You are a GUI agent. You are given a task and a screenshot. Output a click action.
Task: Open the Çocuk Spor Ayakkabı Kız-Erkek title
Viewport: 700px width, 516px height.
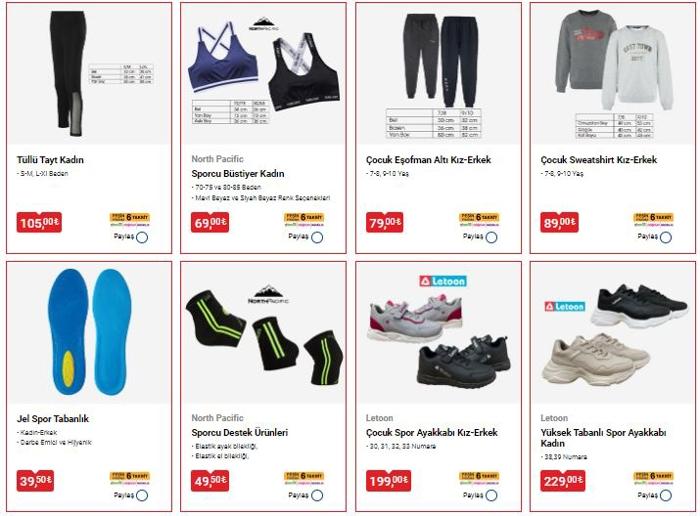point(432,433)
